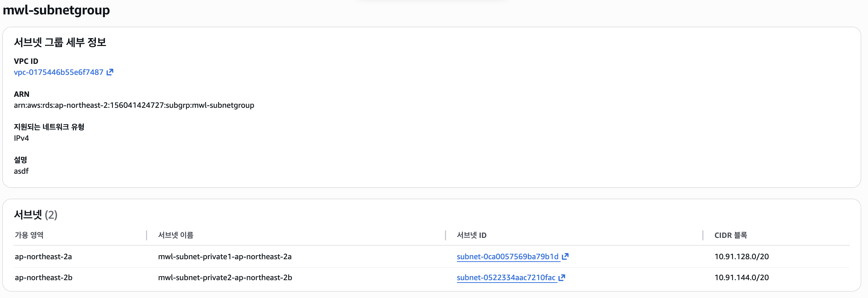Open the subnet-0522334aac7210fac link
The height and width of the screenshot is (298, 868).
506,277
